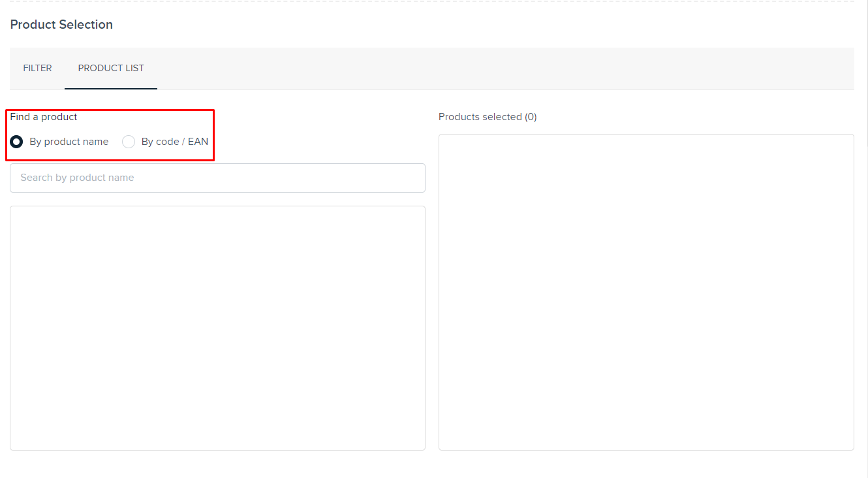Click the dashed divider above Product Selection

click(x=431, y=1)
